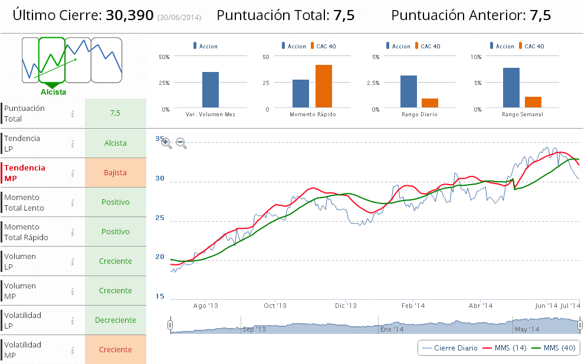Click the orange CAC 40 bar in Rango Diario
This screenshot has height=364, width=588.
pyautogui.click(x=430, y=103)
